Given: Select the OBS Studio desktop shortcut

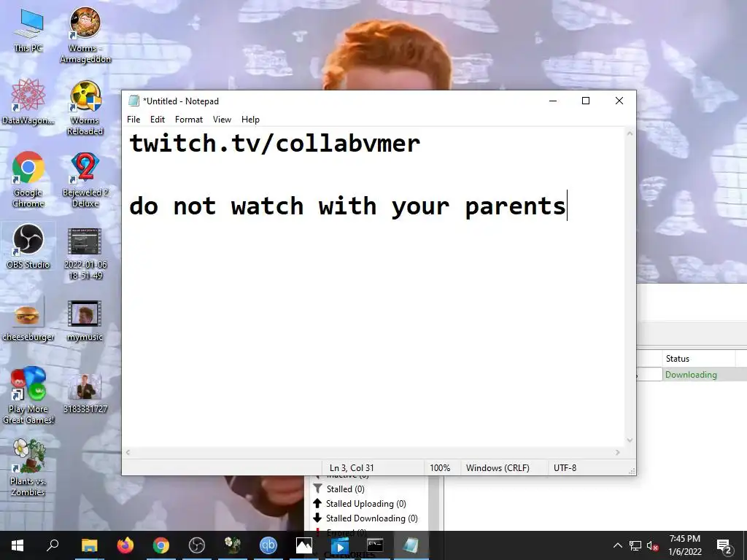Looking at the screenshot, I should 28,246.
